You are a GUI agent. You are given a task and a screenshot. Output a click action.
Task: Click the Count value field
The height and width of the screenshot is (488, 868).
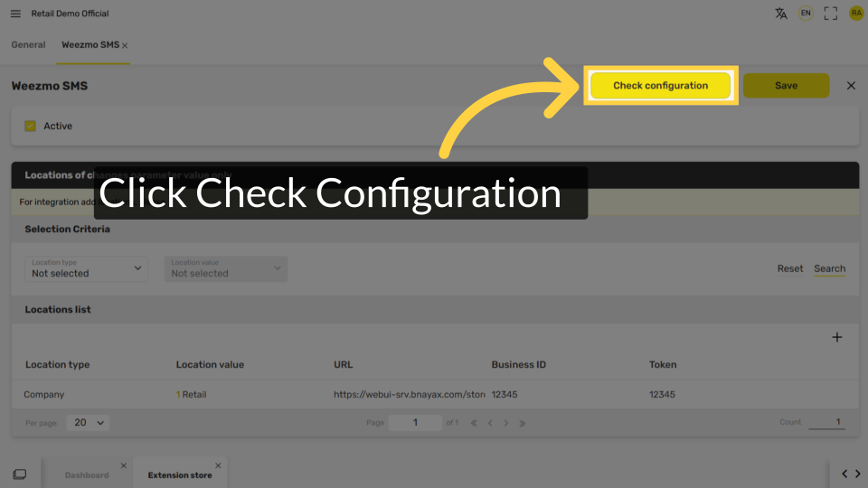click(x=826, y=422)
